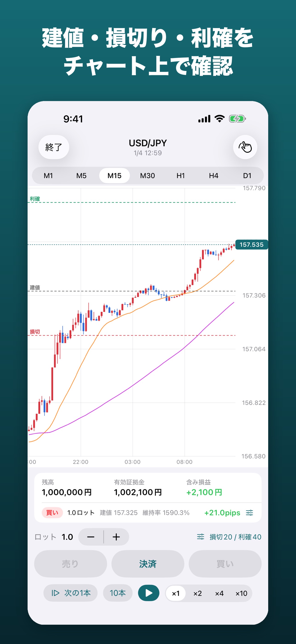Click the +21.0pips profit text
Screen dimensions: 296x644
point(222,513)
